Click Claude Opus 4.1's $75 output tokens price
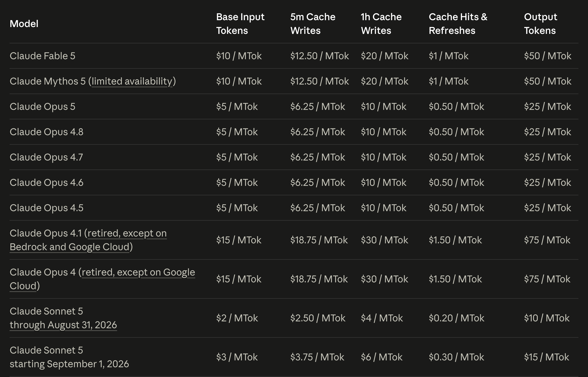588x377 pixels. [547, 240]
